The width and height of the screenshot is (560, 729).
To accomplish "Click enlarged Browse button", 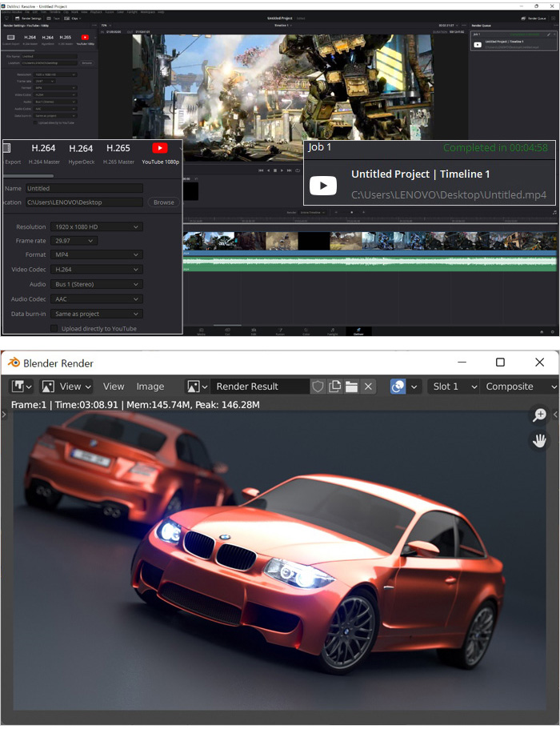I will pyautogui.click(x=163, y=202).
